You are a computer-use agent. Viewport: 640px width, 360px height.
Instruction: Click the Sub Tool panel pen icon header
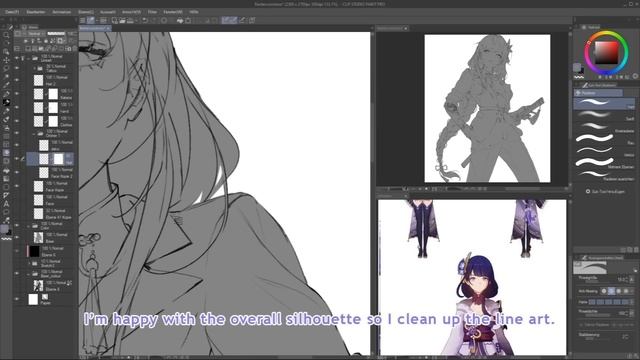[584, 85]
